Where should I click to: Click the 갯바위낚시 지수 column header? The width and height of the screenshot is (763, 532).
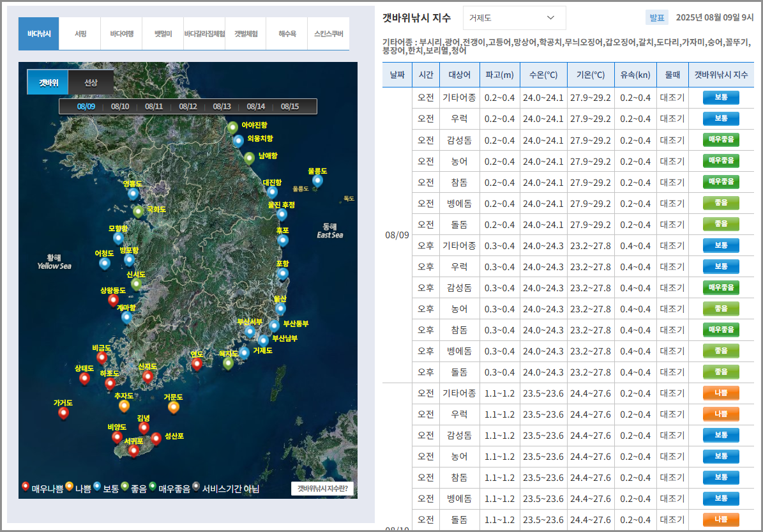click(721, 75)
